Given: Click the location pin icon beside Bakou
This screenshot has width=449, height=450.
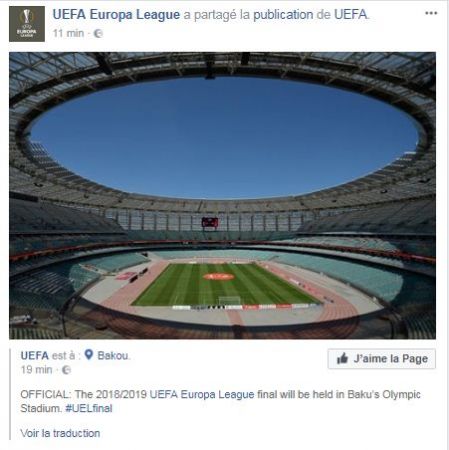Looking at the screenshot, I should coord(89,355).
